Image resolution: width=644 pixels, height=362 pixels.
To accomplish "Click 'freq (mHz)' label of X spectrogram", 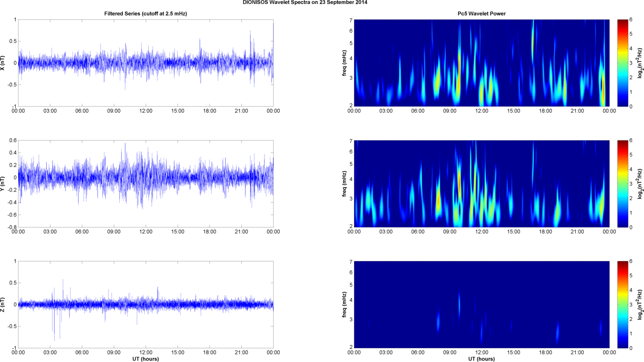I will 345,63.
